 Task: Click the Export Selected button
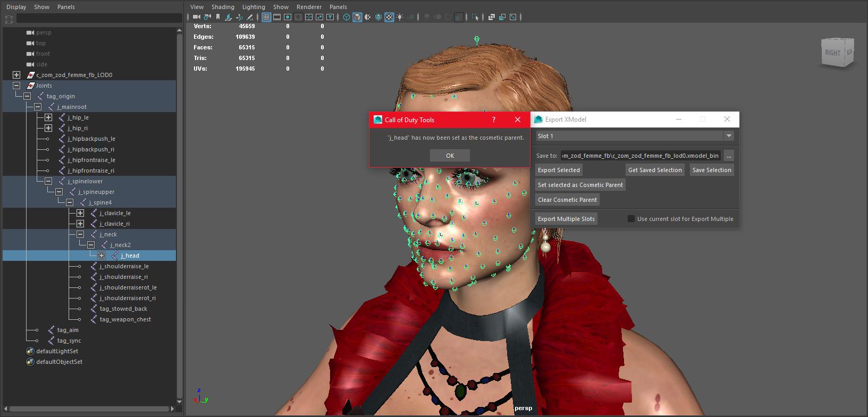click(559, 170)
